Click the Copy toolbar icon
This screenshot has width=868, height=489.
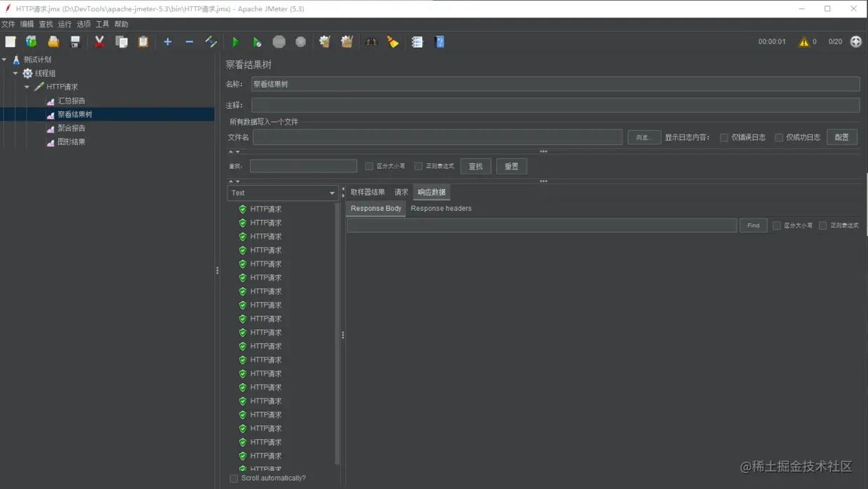coord(121,42)
